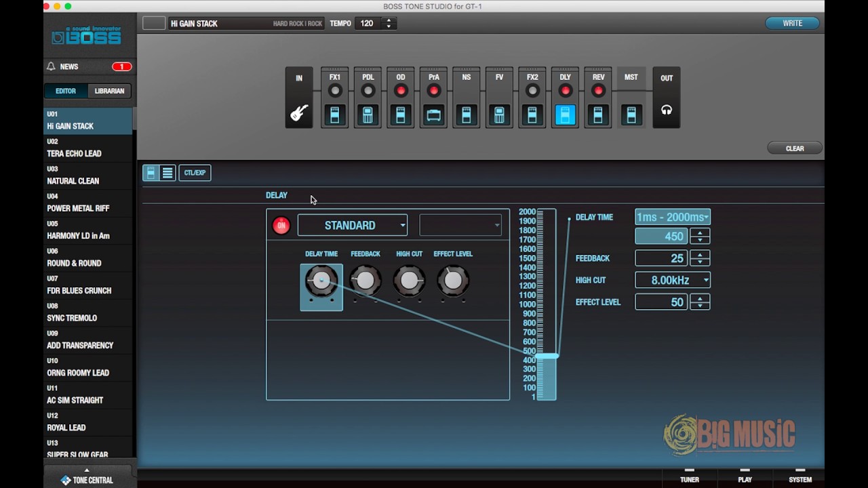Viewport: 868px width, 488px height.
Task: Click the Feedback value field 25
Action: click(661, 258)
